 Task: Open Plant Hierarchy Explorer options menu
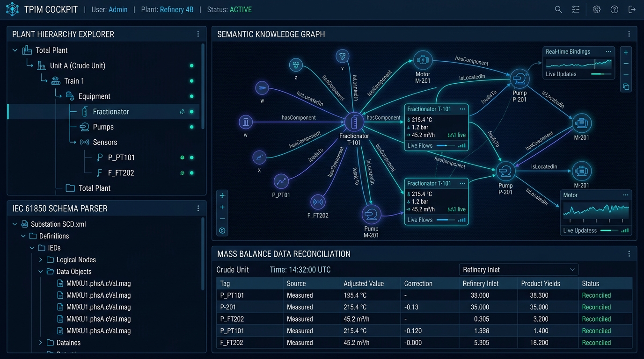point(198,34)
